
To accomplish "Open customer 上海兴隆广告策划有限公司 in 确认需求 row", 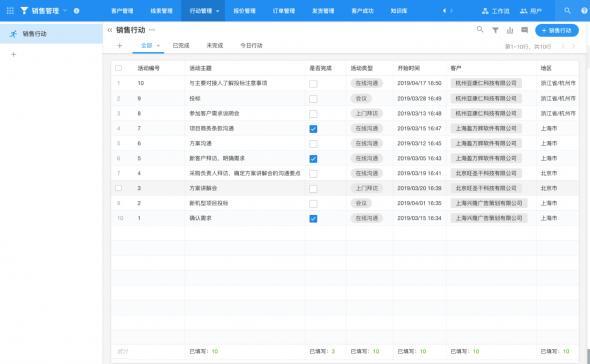I will [489, 218].
